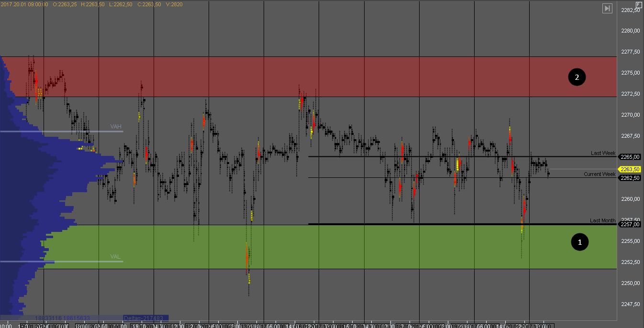Screen dimensions: 644x328
Task: Select the 2257,00 Last Month price tag
Action: coord(630,224)
